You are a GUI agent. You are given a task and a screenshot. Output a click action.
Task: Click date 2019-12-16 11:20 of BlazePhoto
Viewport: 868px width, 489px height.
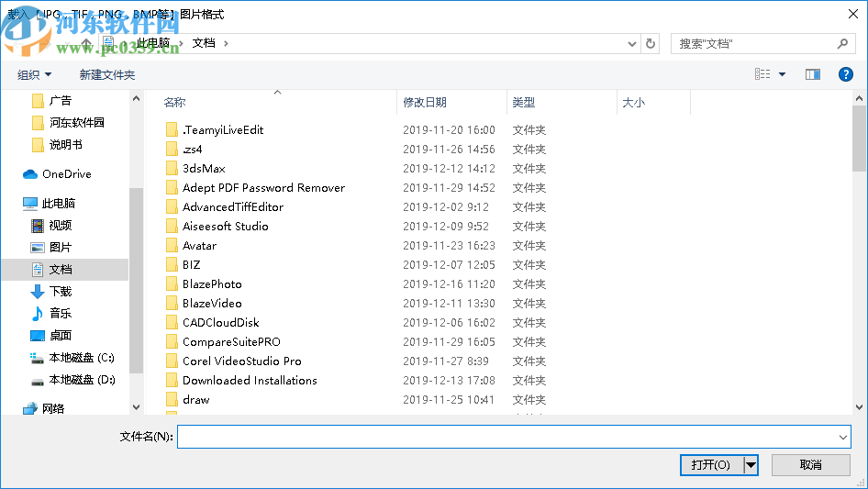pyautogui.click(x=449, y=284)
